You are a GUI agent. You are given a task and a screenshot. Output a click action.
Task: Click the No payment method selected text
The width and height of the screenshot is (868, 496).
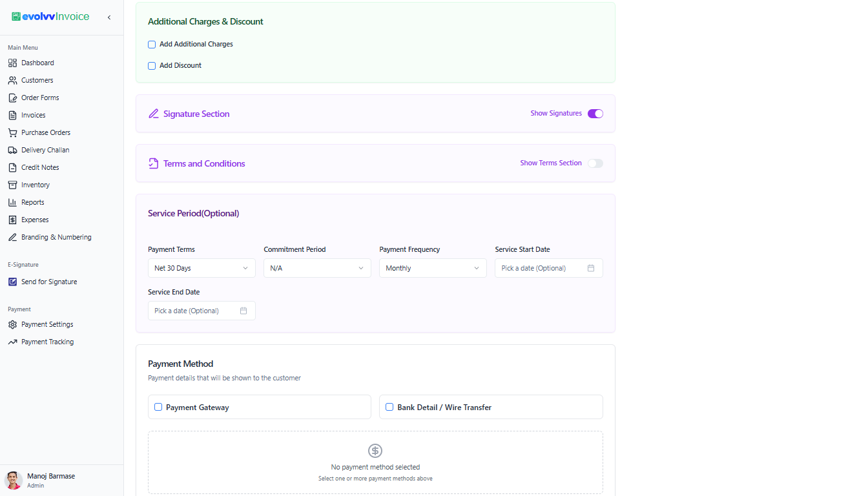pyautogui.click(x=375, y=467)
